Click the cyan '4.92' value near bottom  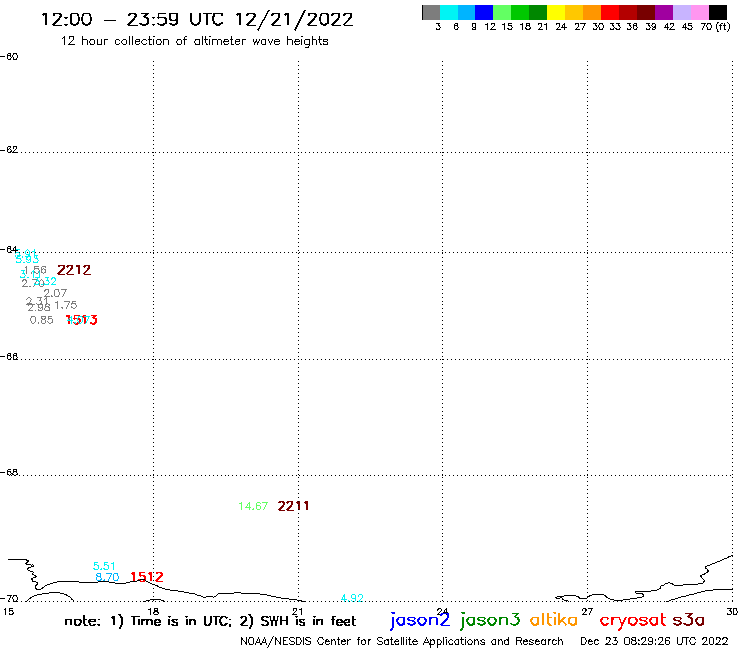click(352, 598)
